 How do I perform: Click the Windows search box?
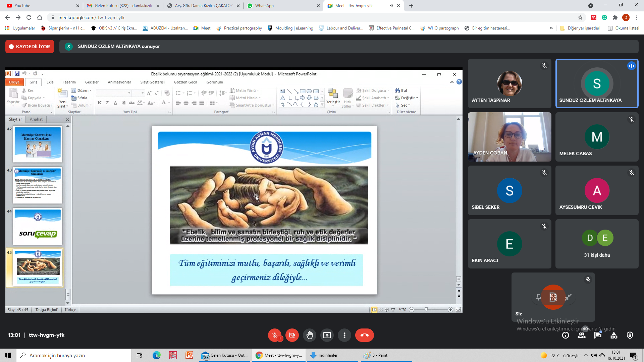74,355
